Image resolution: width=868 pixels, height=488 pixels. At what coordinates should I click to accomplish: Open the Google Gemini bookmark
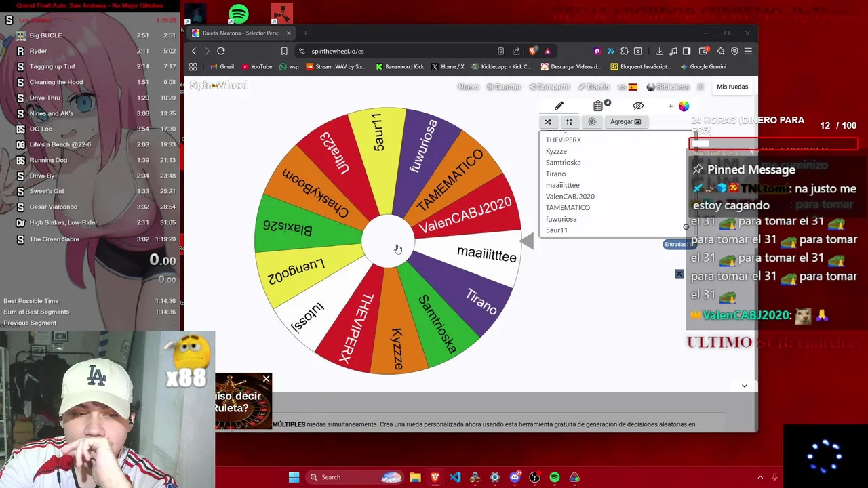tap(703, 66)
